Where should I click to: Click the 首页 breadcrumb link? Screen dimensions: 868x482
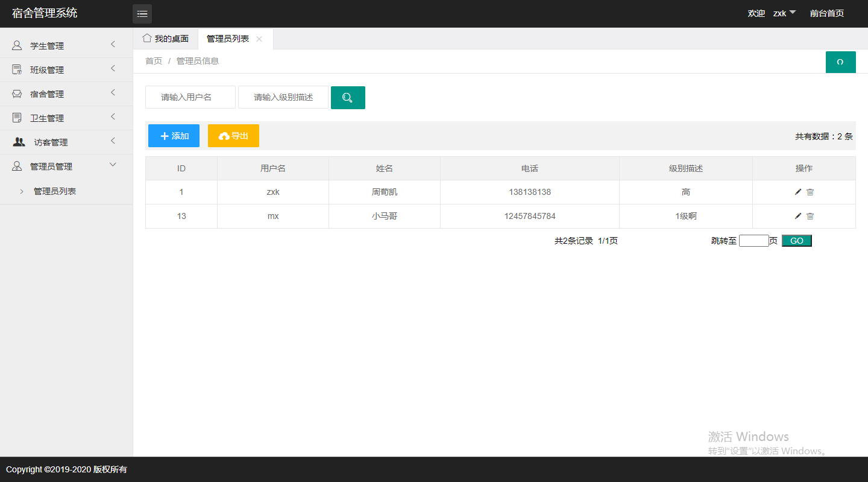click(x=154, y=61)
